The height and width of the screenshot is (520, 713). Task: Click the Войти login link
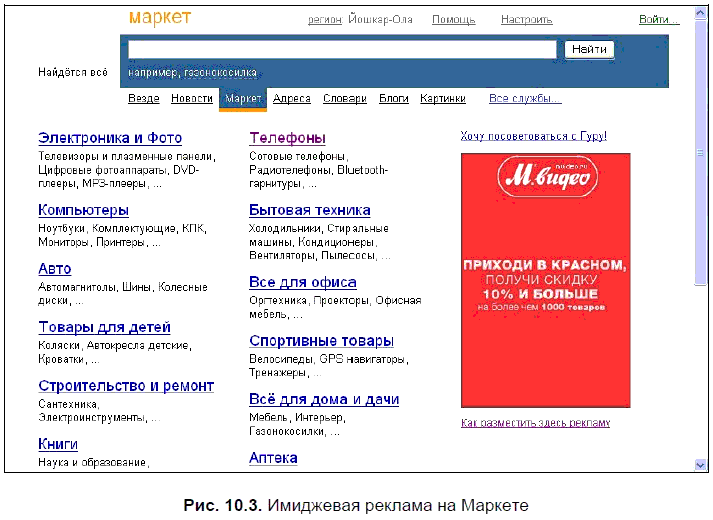[658, 19]
